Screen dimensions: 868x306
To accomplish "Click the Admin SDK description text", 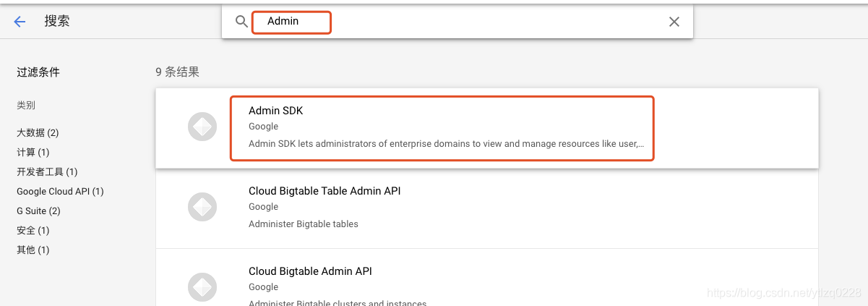I will [447, 143].
